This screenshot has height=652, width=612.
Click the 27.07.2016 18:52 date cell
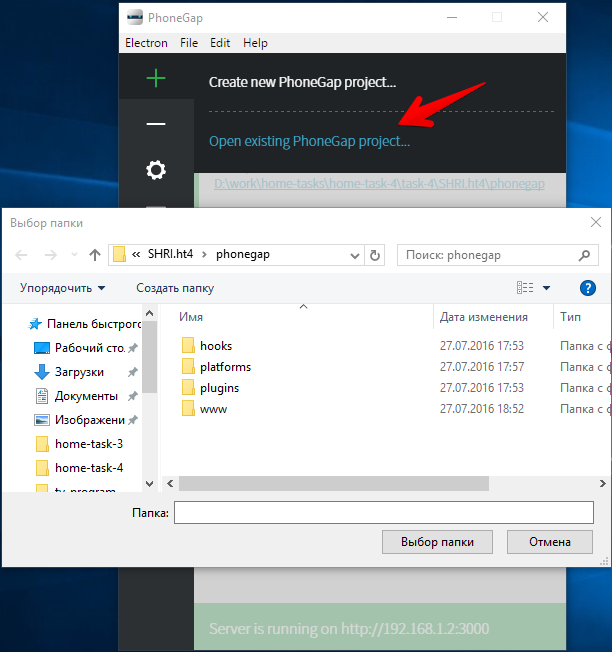click(x=482, y=409)
